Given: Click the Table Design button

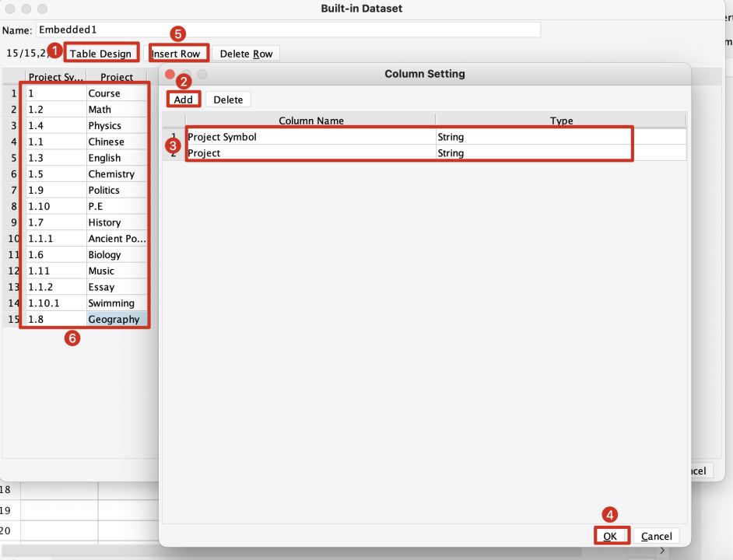Looking at the screenshot, I should pyautogui.click(x=101, y=53).
